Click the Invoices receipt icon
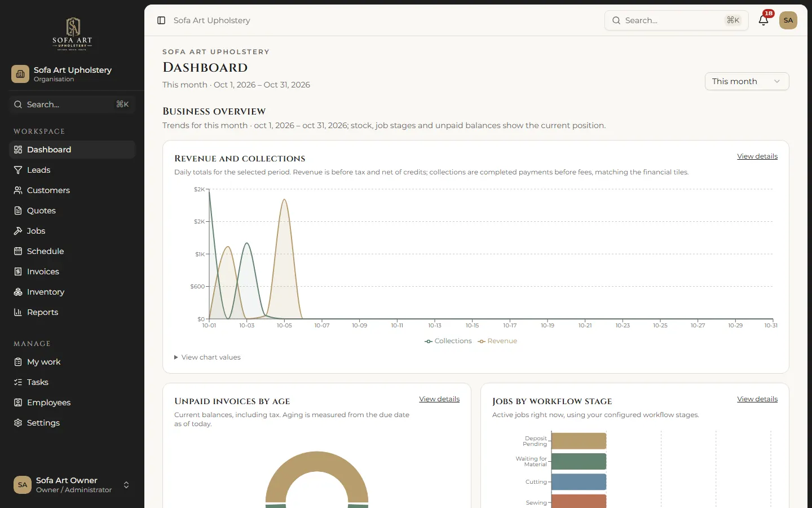812x508 pixels. (18, 271)
